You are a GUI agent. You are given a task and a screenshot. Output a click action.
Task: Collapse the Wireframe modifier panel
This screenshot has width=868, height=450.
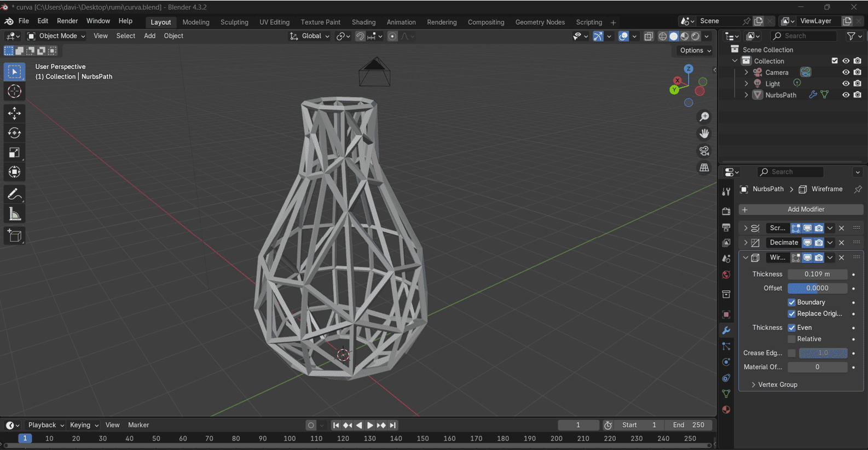(745, 258)
